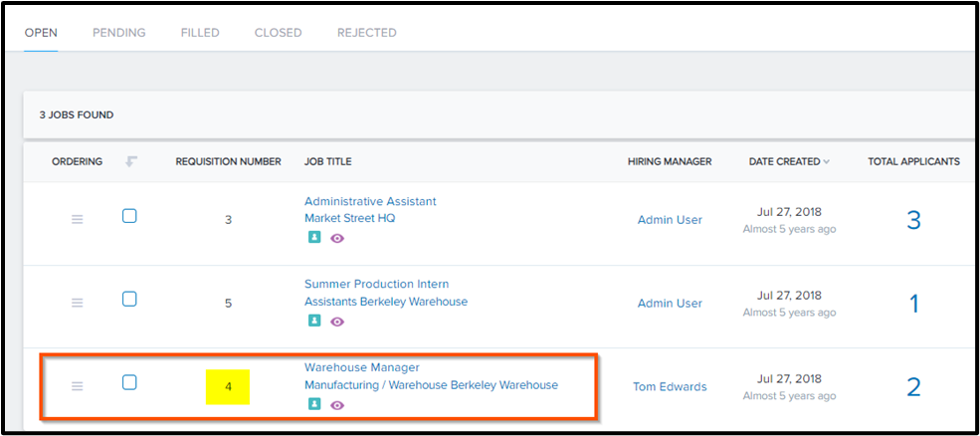The width and height of the screenshot is (980, 436).
Task: Click the teal icon under Summer Production Intern
Action: (313, 321)
